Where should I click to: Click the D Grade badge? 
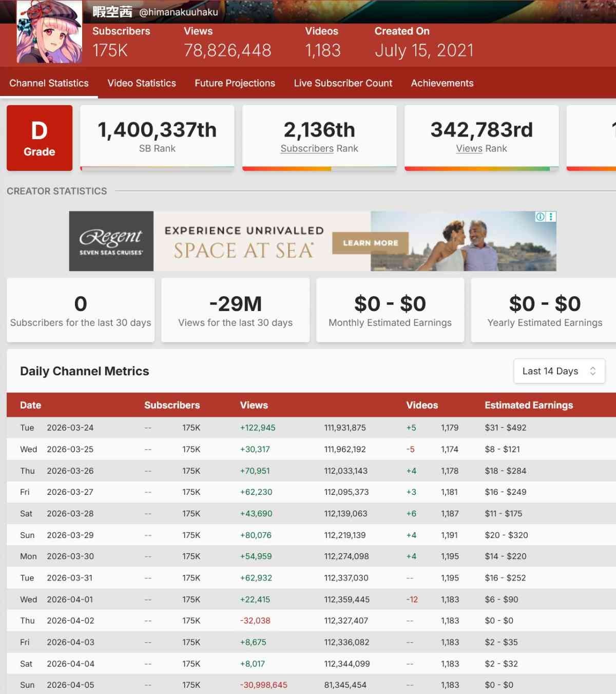point(40,138)
